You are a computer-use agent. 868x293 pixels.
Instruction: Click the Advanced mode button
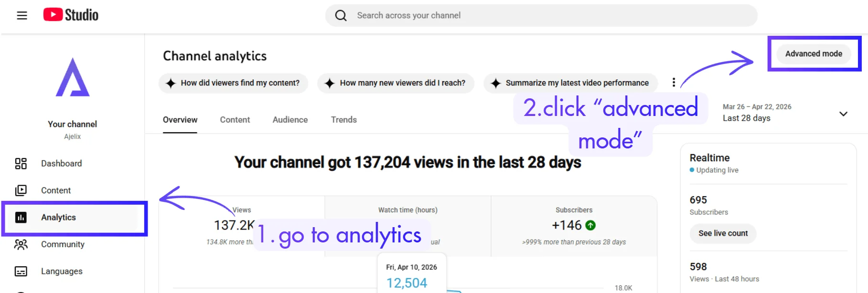point(814,53)
